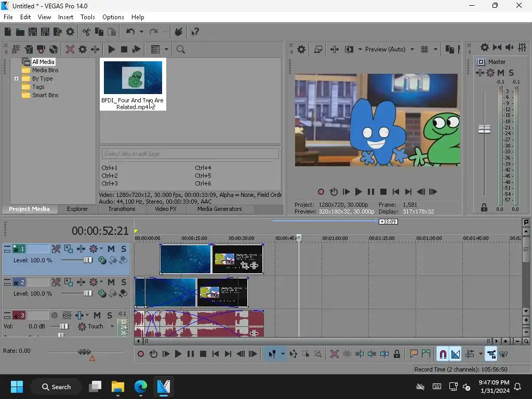Screen dimensions: 532x399
Task: Create a new project with New icon
Action: (8, 32)
